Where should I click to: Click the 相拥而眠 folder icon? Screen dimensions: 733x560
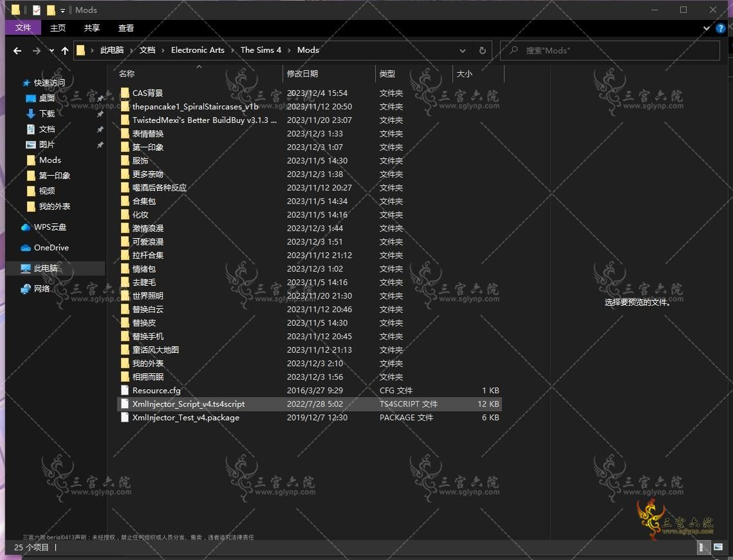pos(124,377)
